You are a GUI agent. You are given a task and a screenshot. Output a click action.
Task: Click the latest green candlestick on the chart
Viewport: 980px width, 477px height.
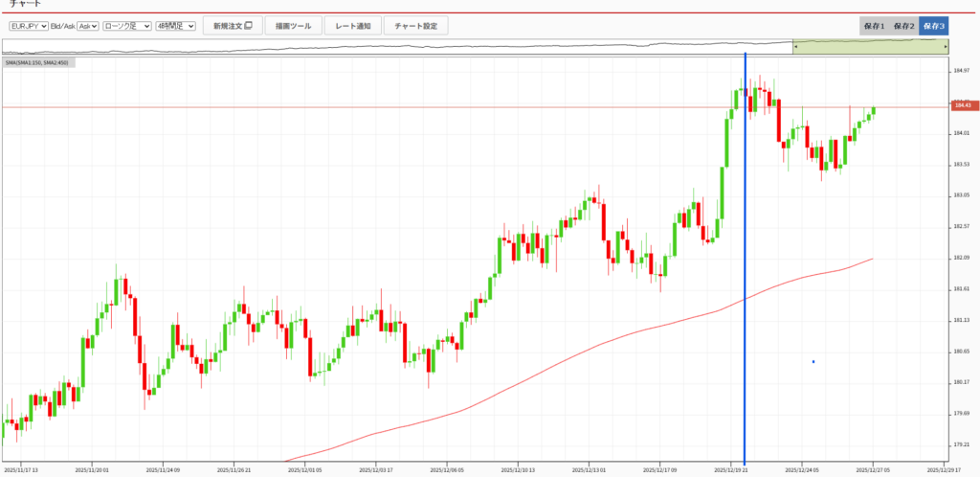(x=874, y=110)
